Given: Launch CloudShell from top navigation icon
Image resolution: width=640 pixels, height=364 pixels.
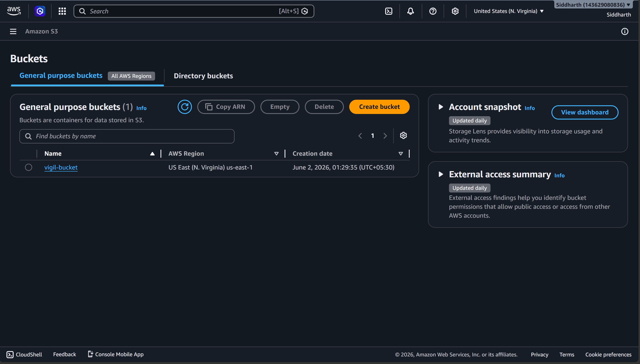Looking at the screenshot, I should click(x=389, y=11).
